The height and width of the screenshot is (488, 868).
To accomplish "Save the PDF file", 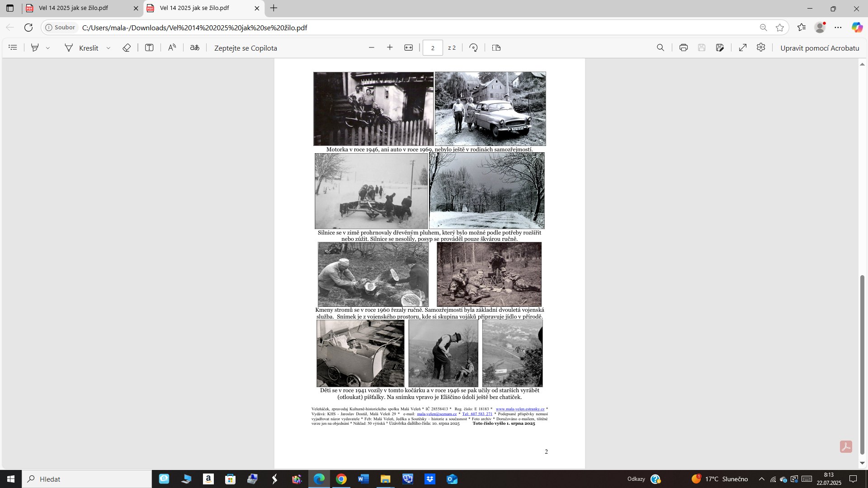I will tap(702, 47).
